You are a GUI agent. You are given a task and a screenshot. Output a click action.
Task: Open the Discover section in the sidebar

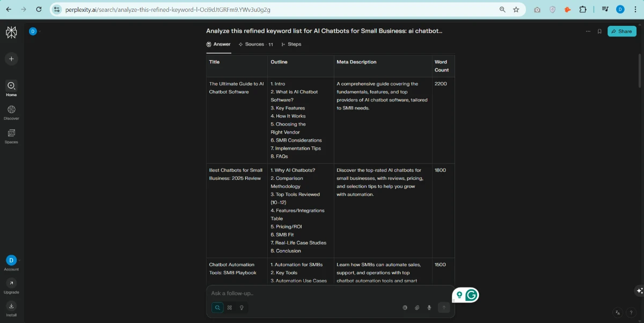[x=11, y=112]
